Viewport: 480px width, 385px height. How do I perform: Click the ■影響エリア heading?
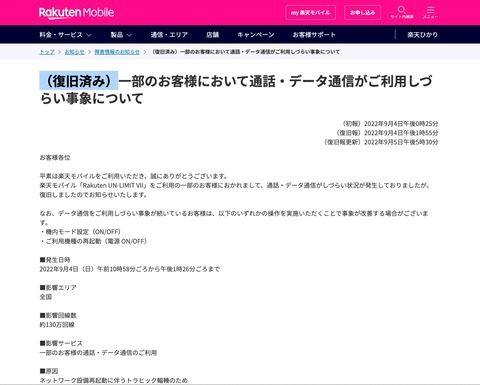[58, 287]
